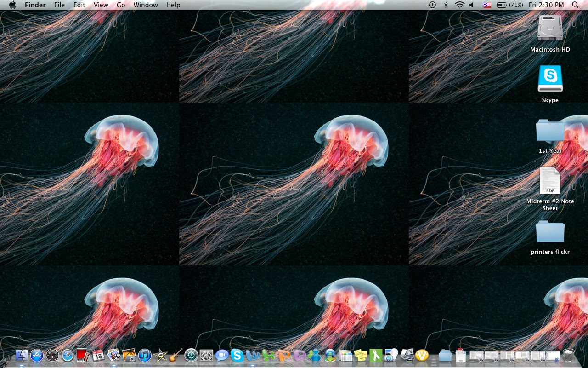The height and width of the screenshot is (368, 588).
Task: Open the Bluetooth status menu
Action: click(446, 5)
